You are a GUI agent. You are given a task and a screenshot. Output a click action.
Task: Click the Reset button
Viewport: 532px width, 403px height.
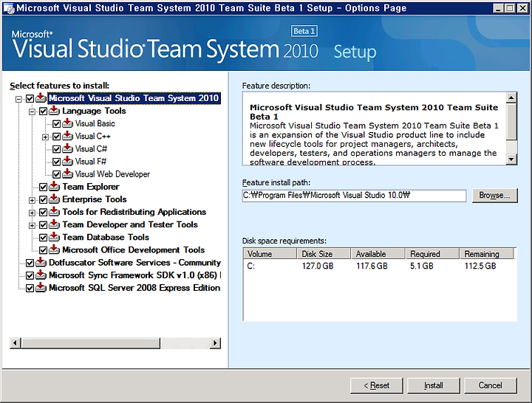[377, 385]
